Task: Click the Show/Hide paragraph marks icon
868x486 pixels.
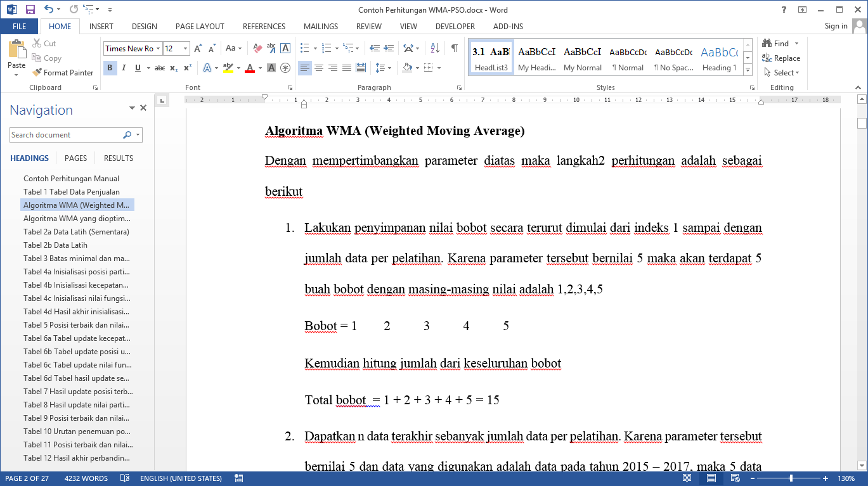Action: 454,48
